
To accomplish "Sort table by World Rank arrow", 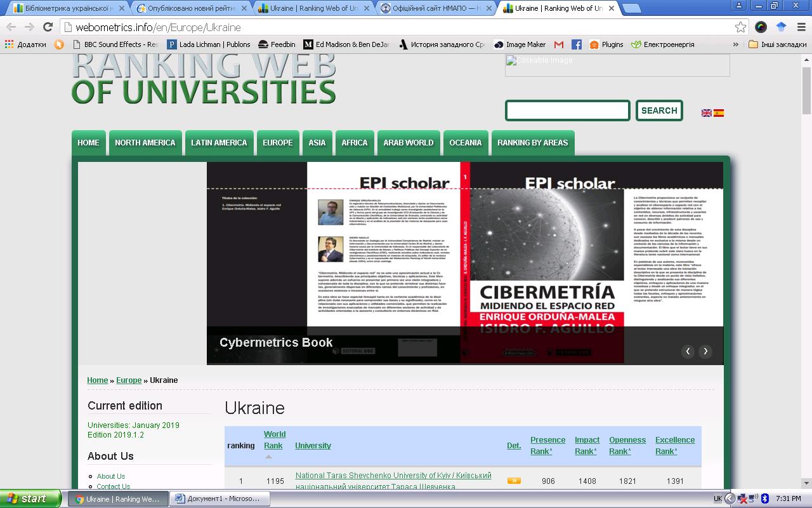I will click(x=268, y=457).
